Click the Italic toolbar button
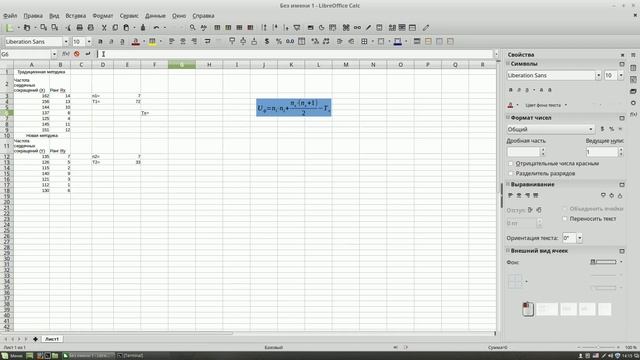Viewport: 640px width, 360px height. tap(111, 42)
